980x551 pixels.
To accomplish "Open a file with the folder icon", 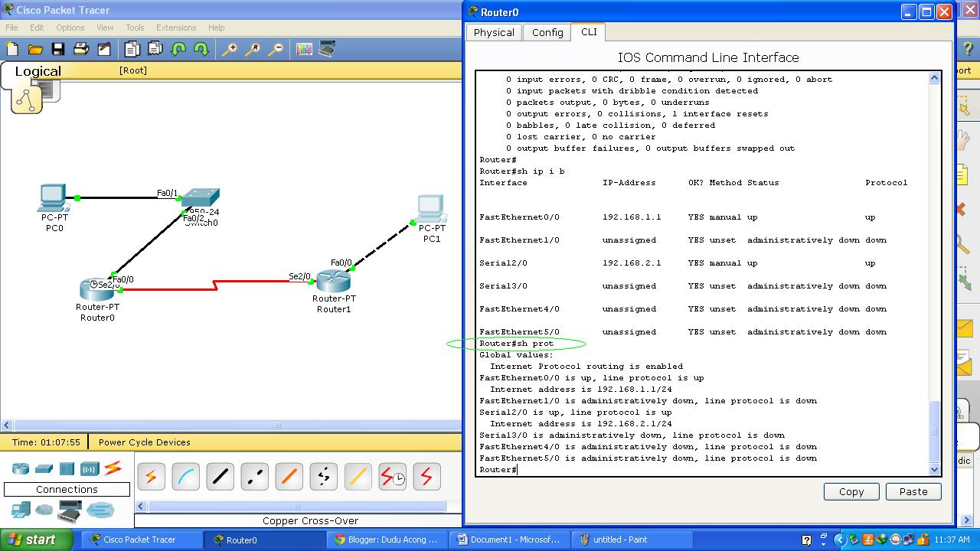I will tap(35, 49).
